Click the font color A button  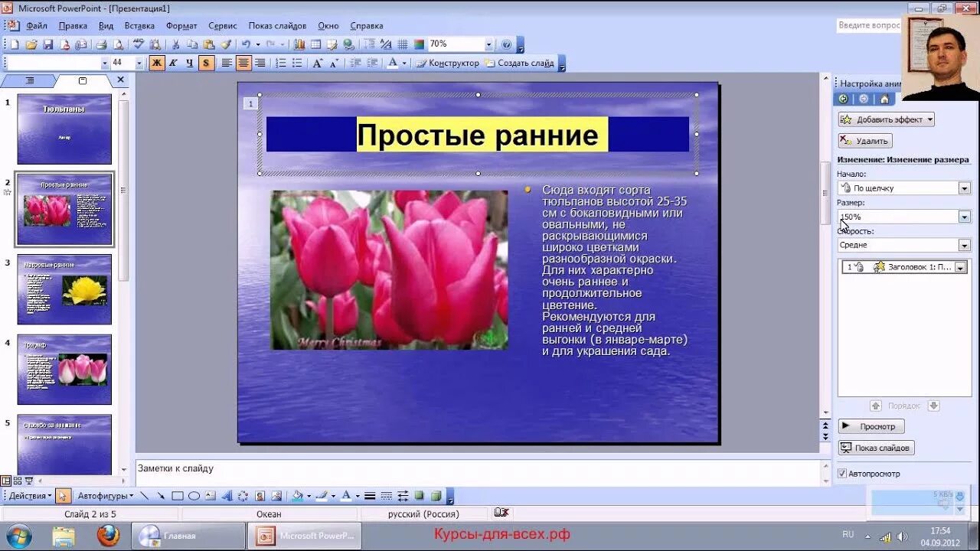(x=393, y=64)
